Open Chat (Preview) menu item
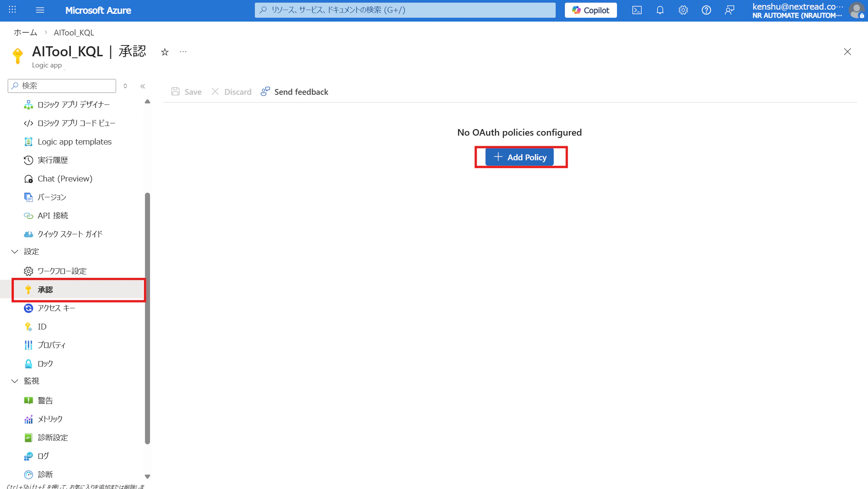Viewport: 868px width, 489px height. click(65, 179)
